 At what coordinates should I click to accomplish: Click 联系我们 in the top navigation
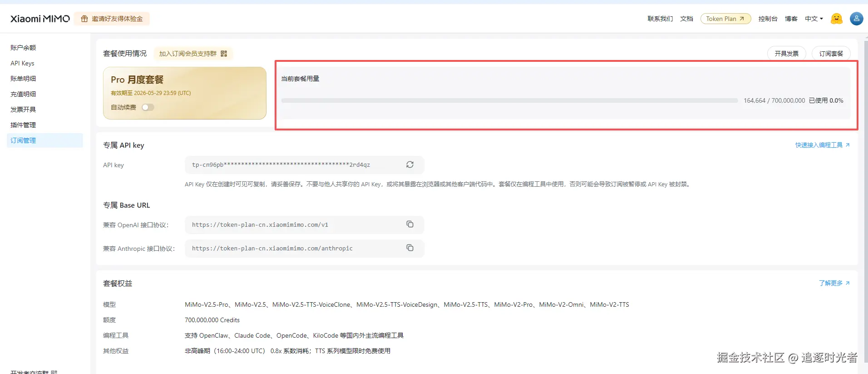[660, 19]
